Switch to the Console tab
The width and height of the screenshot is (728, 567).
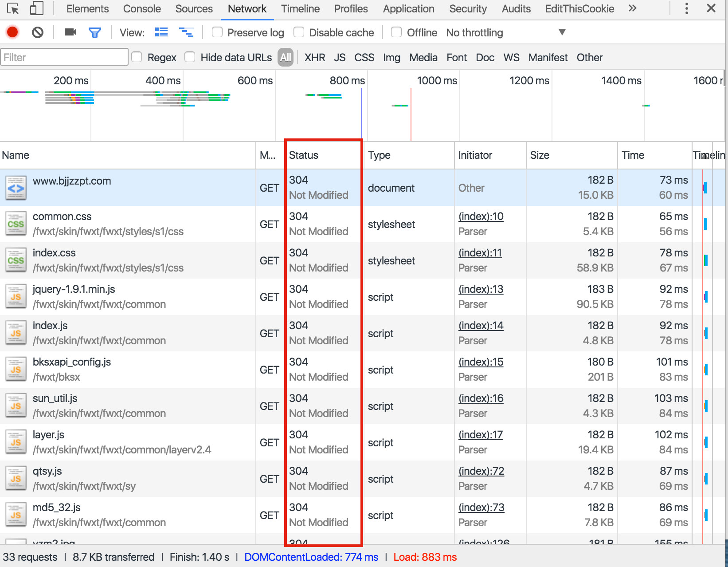pos(142,9)
